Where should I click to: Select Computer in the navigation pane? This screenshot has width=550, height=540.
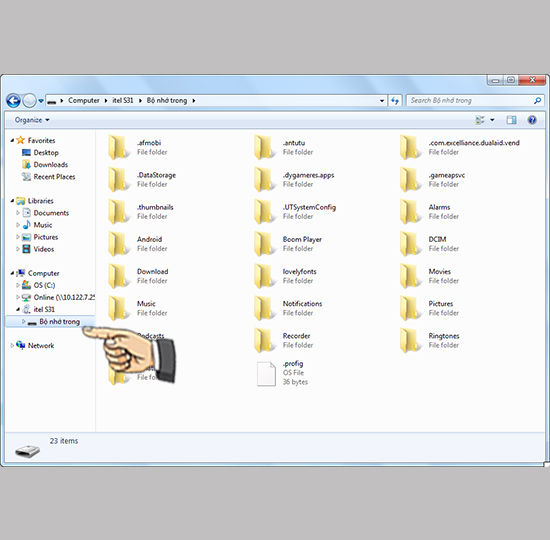(x=43, y=273)
